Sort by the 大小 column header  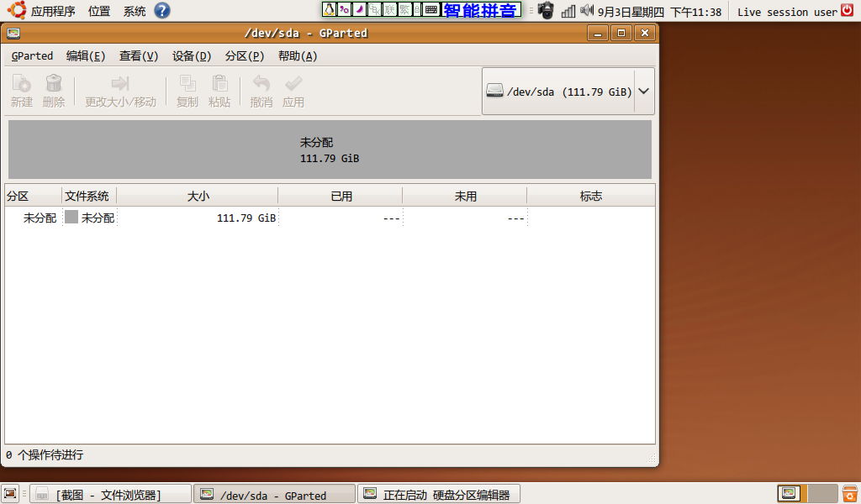[198, 196]
